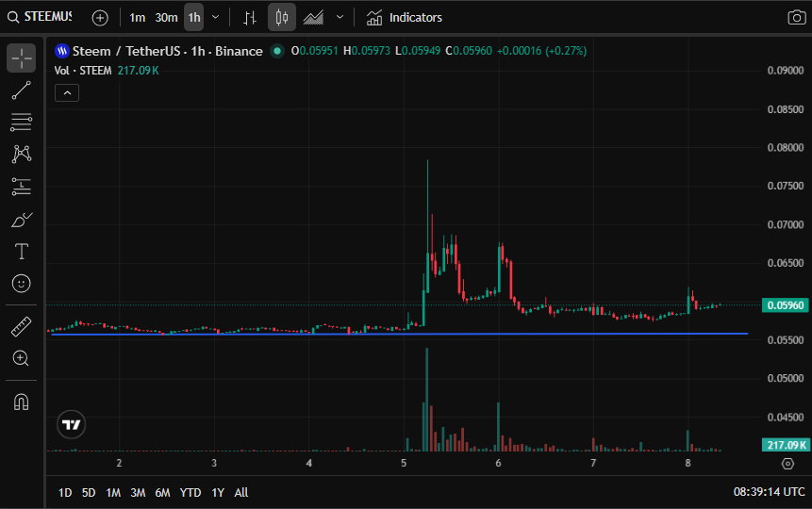The width and height of the screenshot is (812, 509).
Task: Click the tallest green volume bar
Action: (x=426, y=400)
